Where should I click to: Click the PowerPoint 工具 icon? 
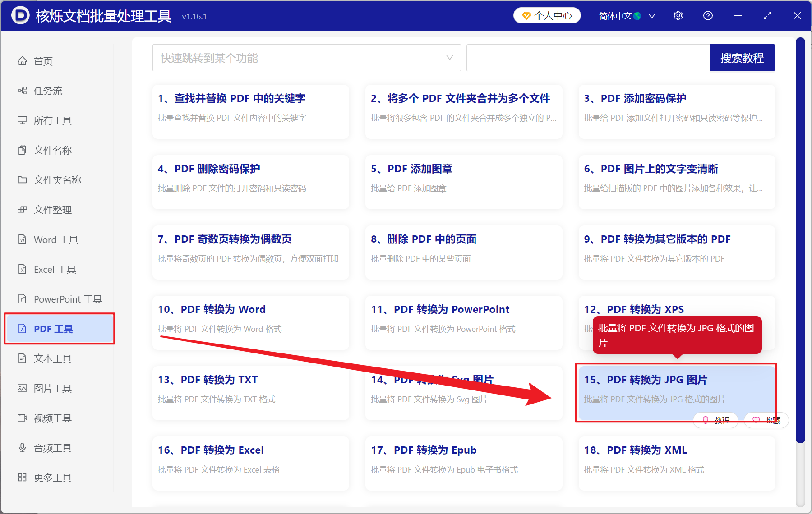click(x=23, y=298)
